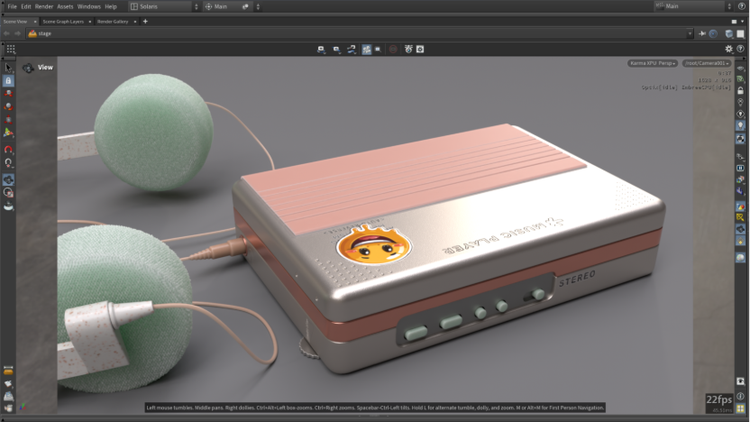Viewport: 750px width, 422px height.
Task: Click the snapping magnet tool icon
Action: [x=8, y=149]
